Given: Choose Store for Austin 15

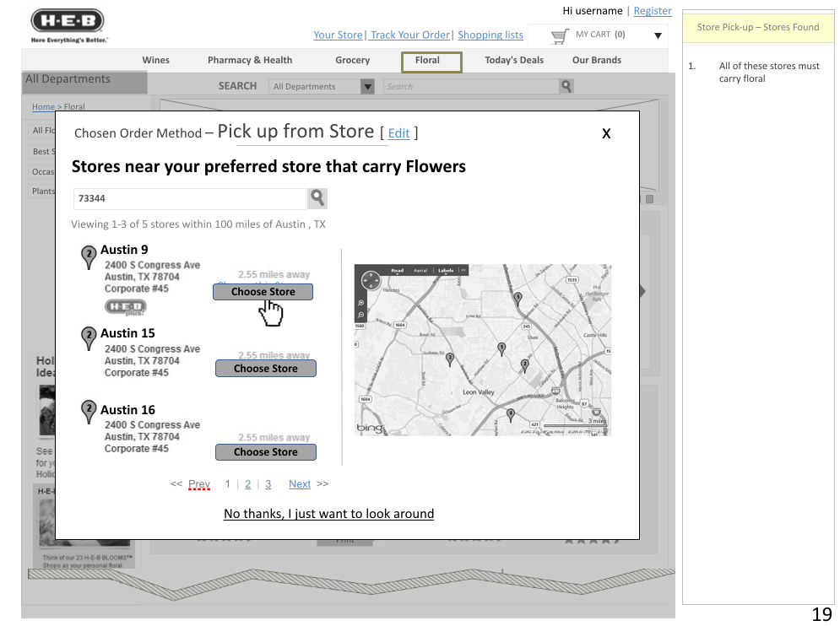Looking at the screenshot, I should point(266,369).
